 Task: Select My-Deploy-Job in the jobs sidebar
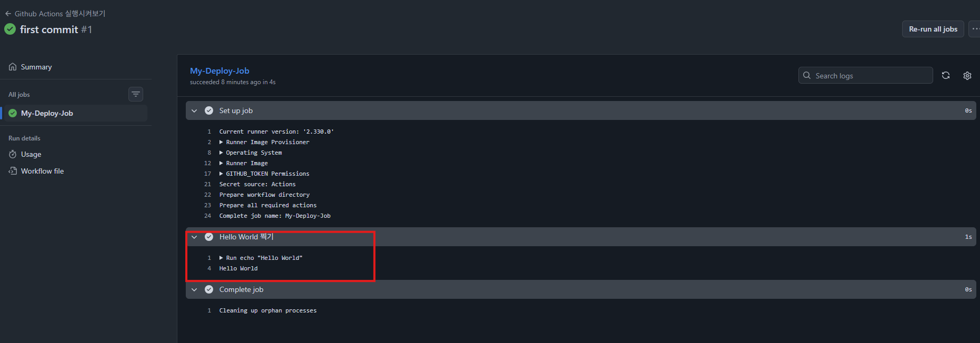pyautogui.click(x=47, y=113)
